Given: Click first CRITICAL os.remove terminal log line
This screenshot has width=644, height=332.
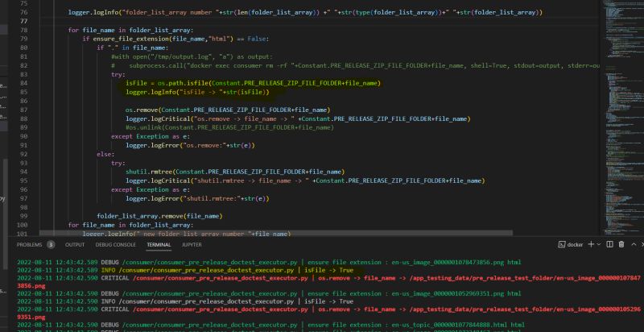Looking at the screenshot, I should point(328,282).
